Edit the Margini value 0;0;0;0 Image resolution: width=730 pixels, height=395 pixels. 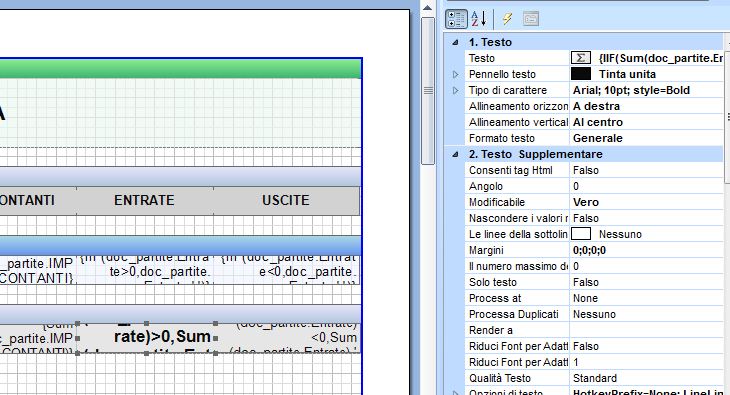647,250
